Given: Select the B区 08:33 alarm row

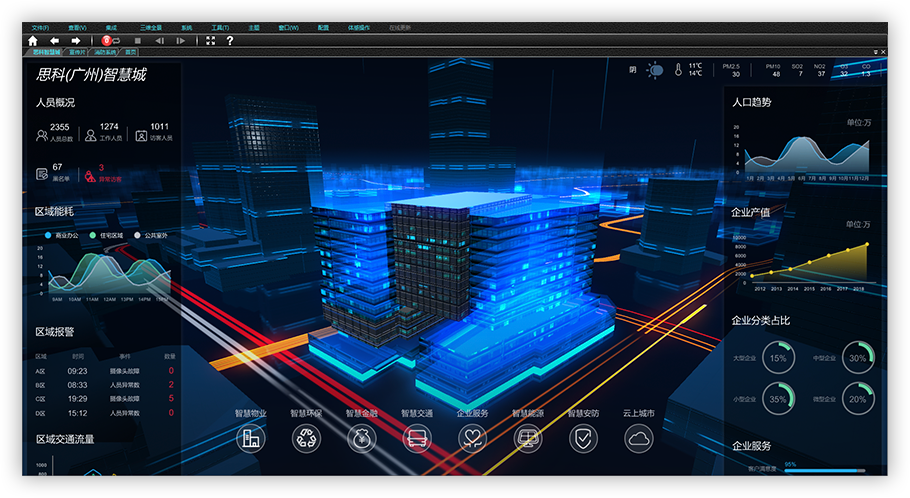Looking at the screenshot, I should pos(104,385).
